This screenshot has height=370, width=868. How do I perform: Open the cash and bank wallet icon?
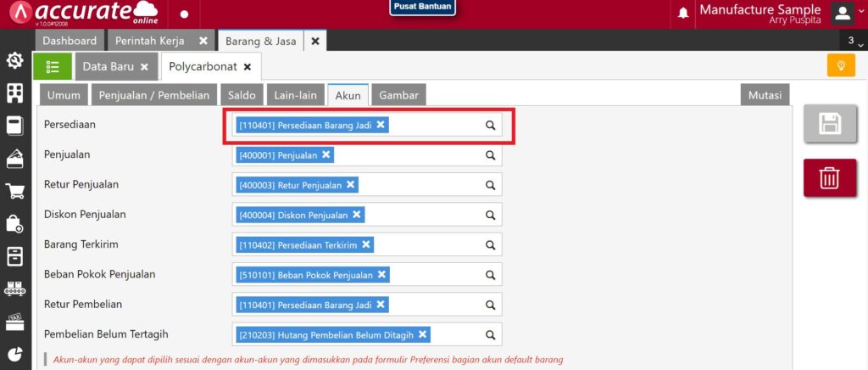tap(15, 159)
